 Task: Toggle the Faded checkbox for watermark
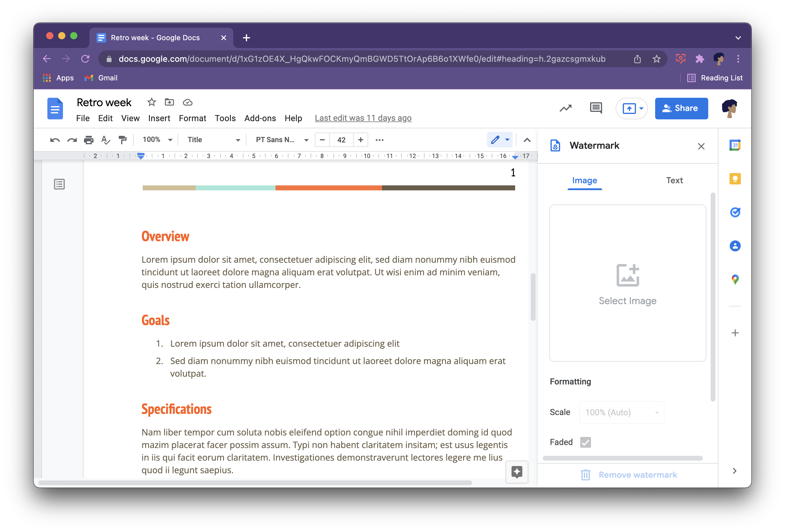[x=585, y=442]
